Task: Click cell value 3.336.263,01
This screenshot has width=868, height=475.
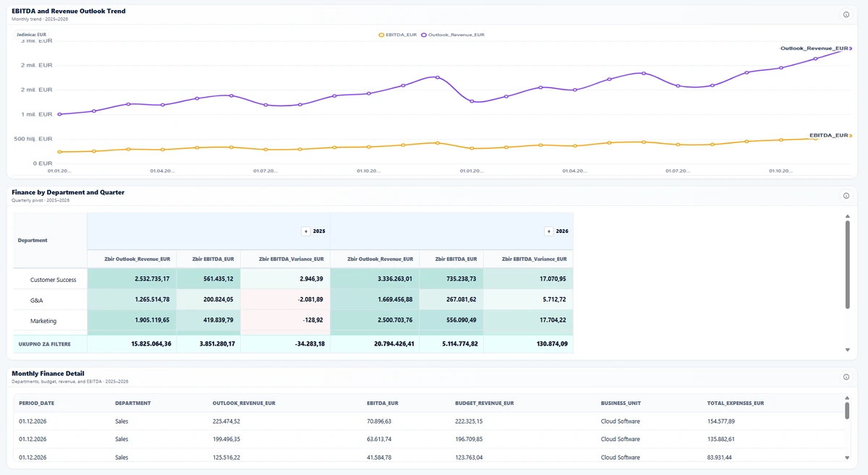Action: point(375,279)
